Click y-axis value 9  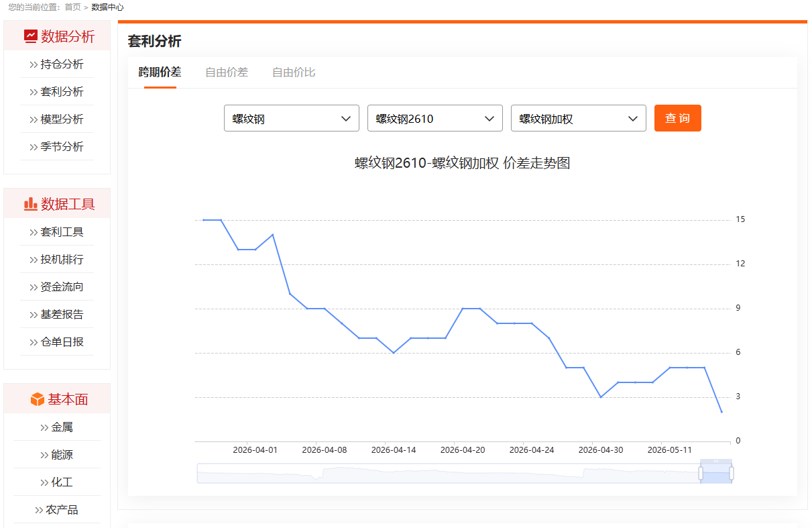[x=738, y=308]
